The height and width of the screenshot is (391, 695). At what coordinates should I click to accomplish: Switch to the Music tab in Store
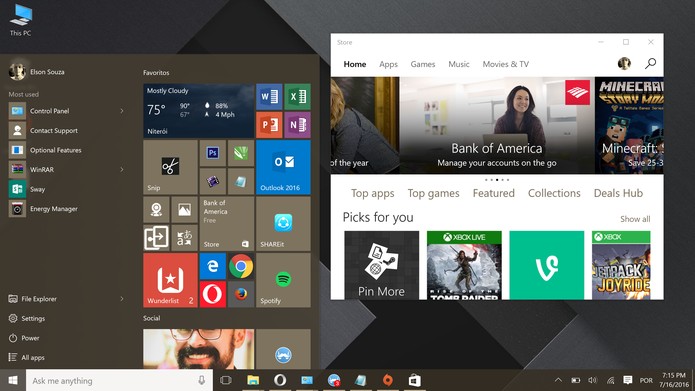[x=459, y=64]
